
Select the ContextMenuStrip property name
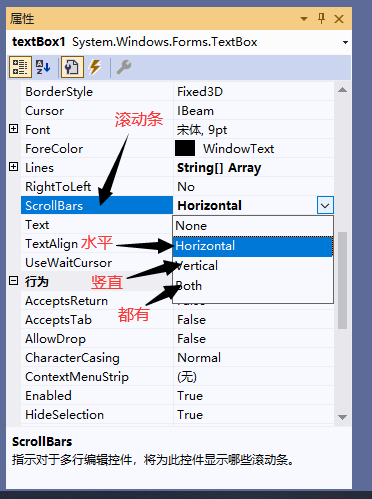point(77,377)
